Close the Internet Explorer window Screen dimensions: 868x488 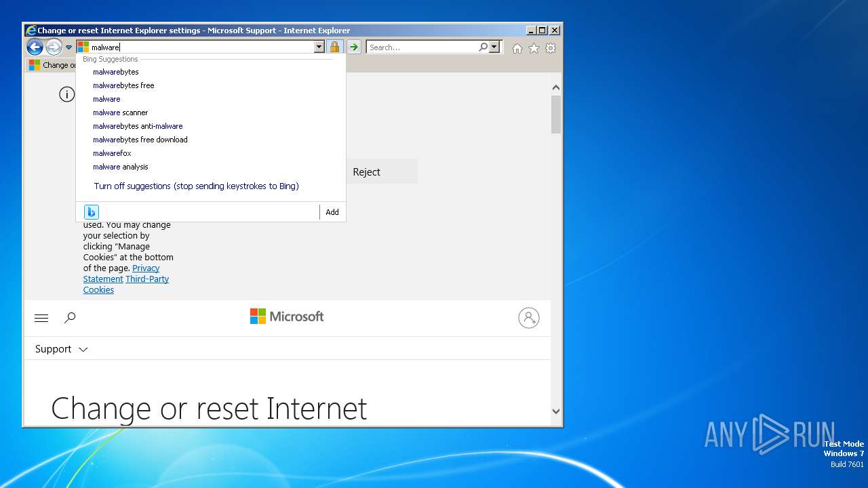(555, 30)
